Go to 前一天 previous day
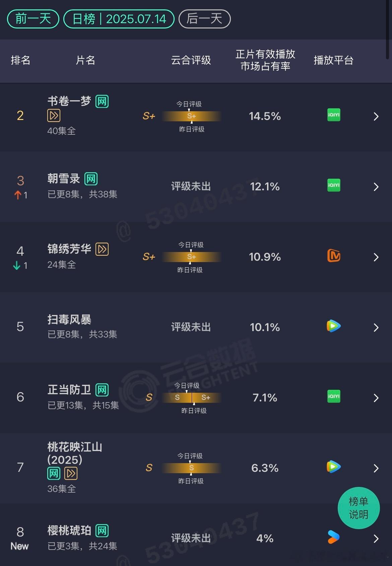 (x=33, y=19)
